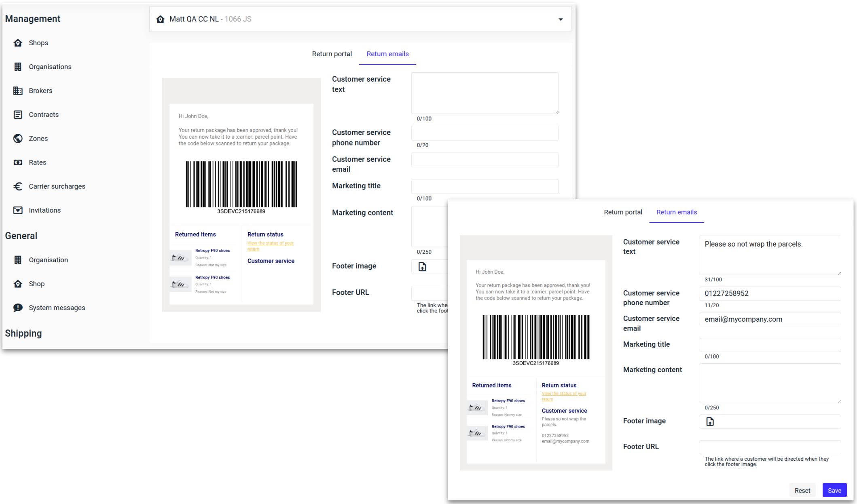
Task: Click the footer image upload icon in front panel
Action: [x=710, y=422]
